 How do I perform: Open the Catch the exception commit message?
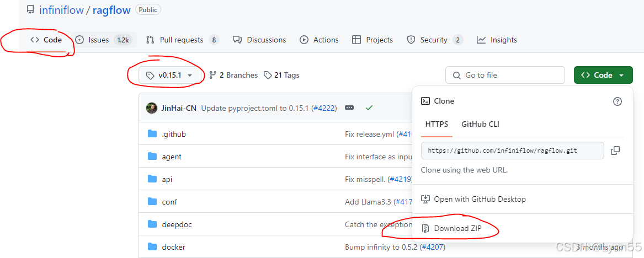pyautogui.click(x=378, y=224)
